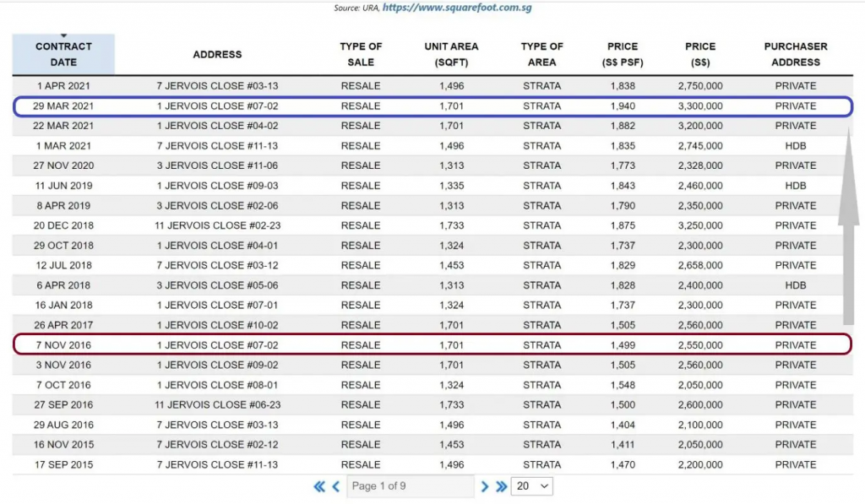Click the price value 2,750,000
Viewport: 865px width, 504px height.
coord(700,86)
